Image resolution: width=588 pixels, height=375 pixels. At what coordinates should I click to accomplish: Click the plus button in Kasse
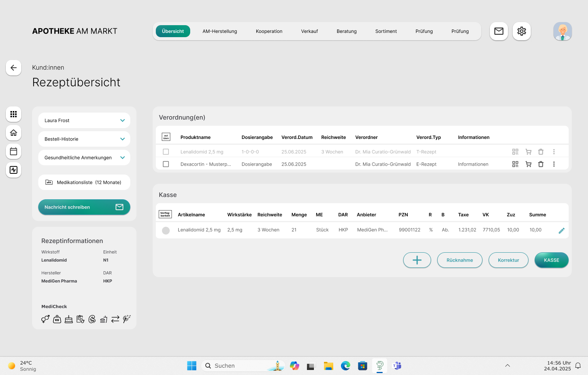(x=417, y=260)
